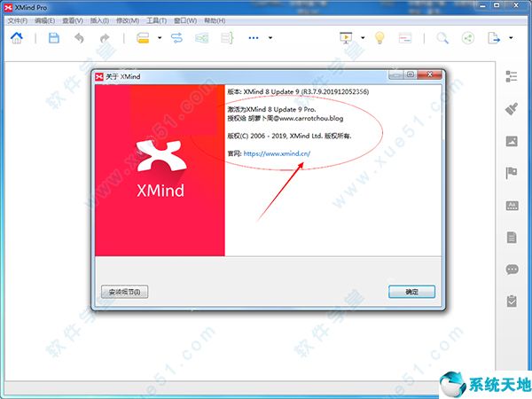The width and height of the screenshot is (532, 399).
Task: Expand the yellow topic insert dropdown arrow
Action: 160,38
